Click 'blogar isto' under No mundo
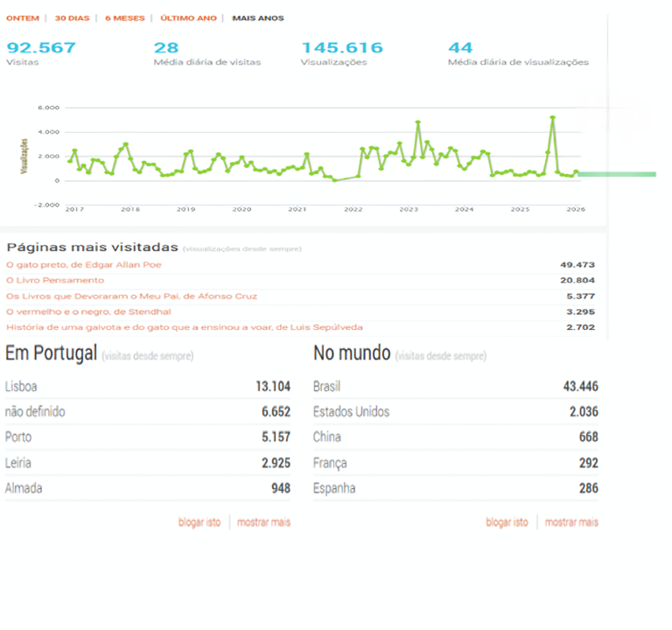Image resolution: width=672 pixels, height=630 pixels. coord(507,522)
